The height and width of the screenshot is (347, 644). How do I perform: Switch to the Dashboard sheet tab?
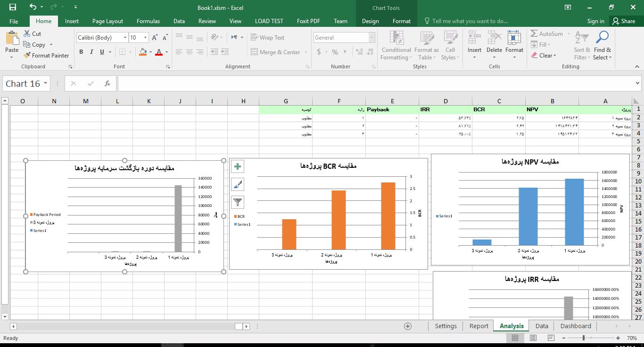click(576, 326)
